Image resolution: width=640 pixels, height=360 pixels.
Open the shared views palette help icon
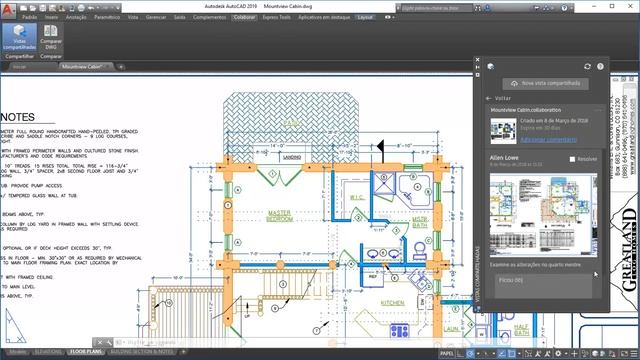[x=600, y=66]
